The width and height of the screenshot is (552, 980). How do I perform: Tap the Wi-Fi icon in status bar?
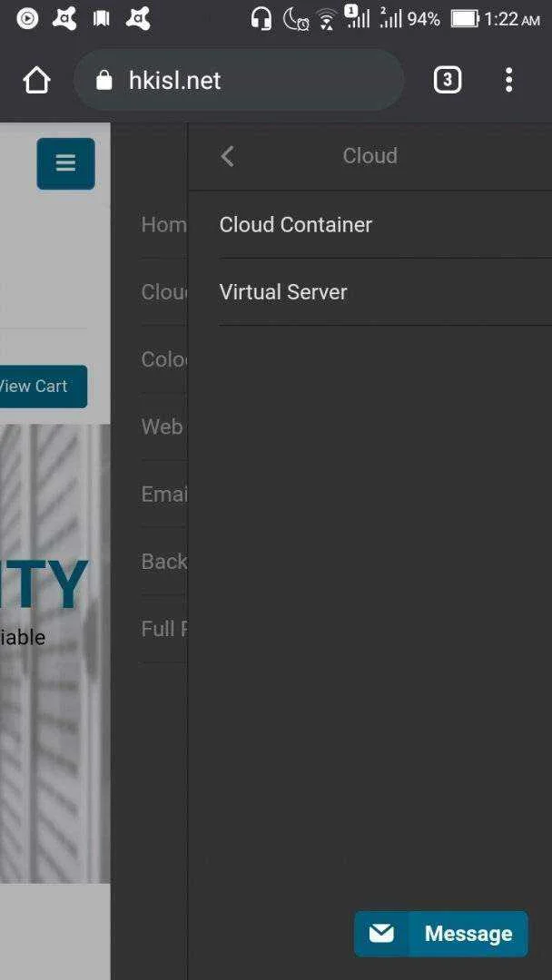(326, 19)
